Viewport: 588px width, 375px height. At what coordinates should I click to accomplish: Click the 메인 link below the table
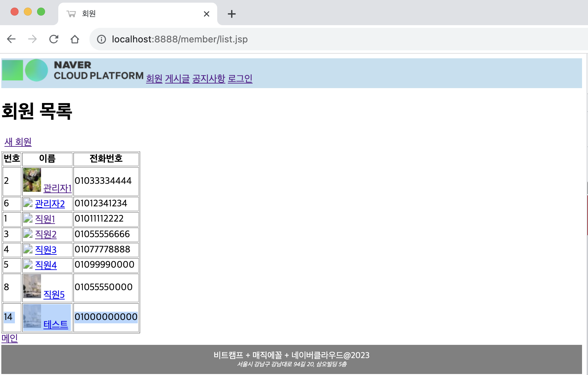[x=10, y=338]
